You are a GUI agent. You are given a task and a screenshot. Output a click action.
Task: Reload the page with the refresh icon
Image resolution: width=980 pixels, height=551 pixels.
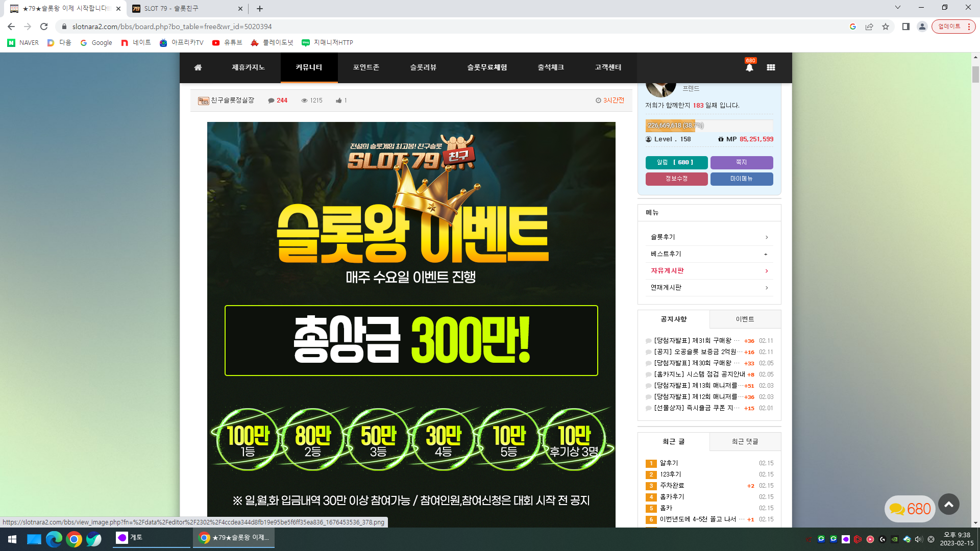click(x=44, y=27)
